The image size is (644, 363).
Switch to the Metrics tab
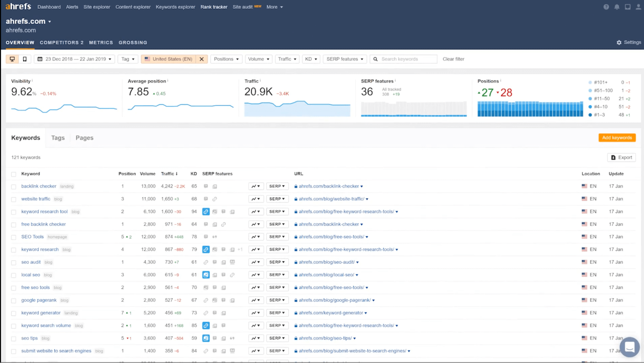tap(101, 43)
